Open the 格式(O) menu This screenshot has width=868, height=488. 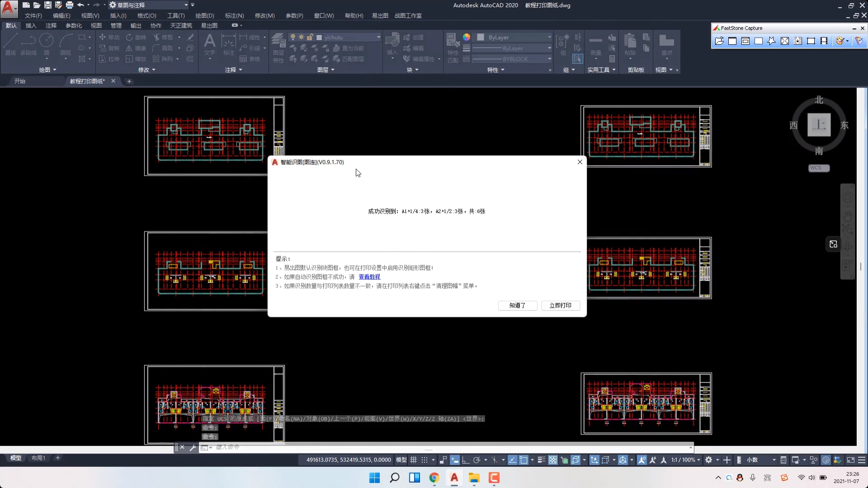[x=146, y=16]
